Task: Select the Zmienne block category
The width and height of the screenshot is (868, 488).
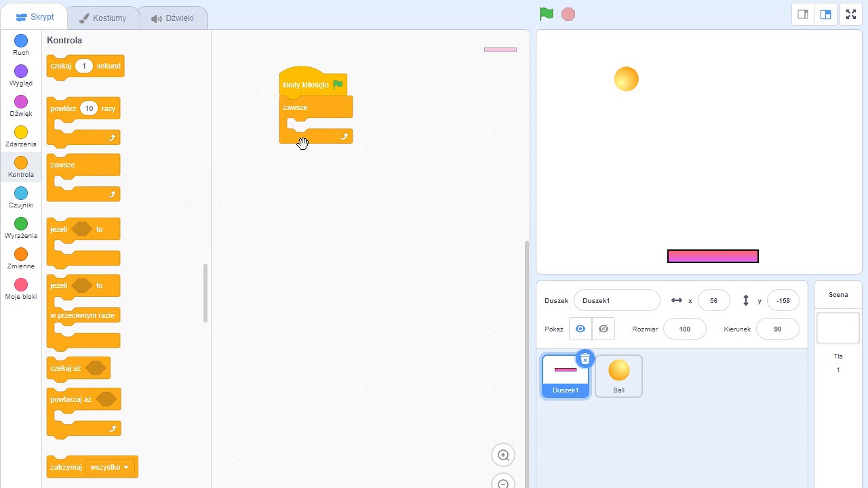Action: tap(21, 259)
